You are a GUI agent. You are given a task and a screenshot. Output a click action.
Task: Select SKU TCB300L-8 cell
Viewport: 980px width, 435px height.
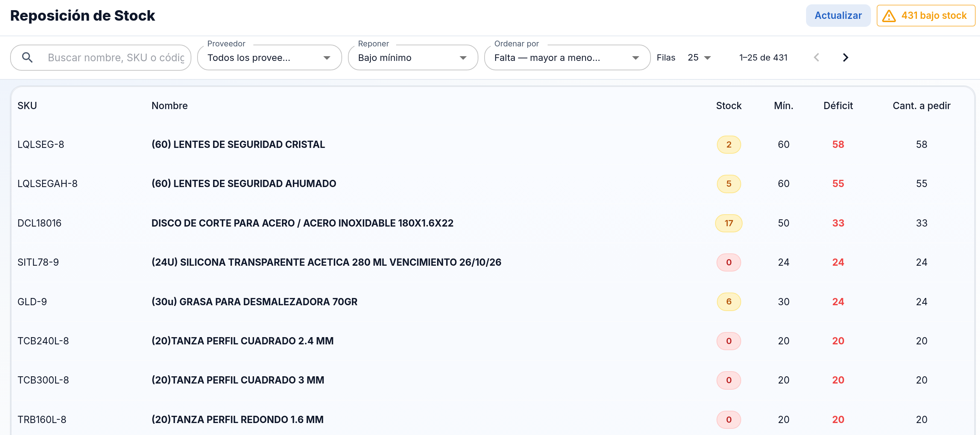(43, 380)
